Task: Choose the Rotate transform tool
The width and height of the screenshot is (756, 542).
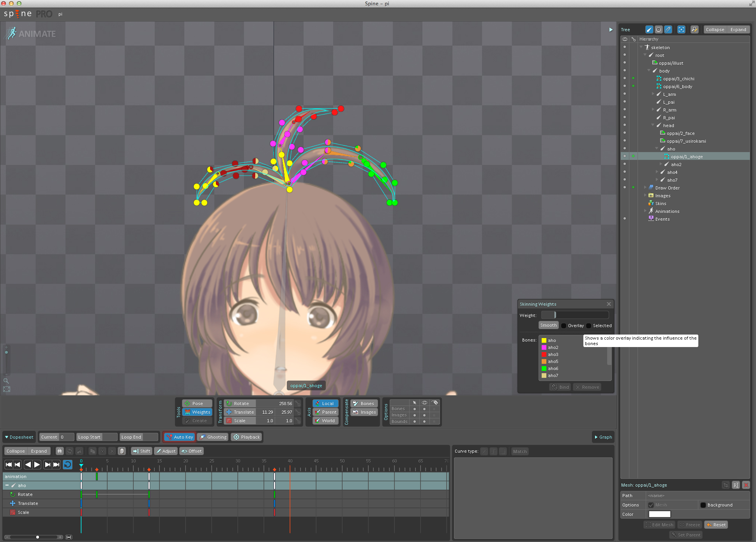Action: (240, 404)
